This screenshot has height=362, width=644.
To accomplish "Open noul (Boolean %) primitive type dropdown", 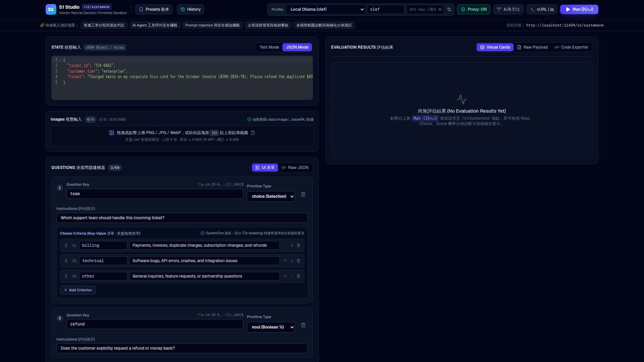I will 271,327.
